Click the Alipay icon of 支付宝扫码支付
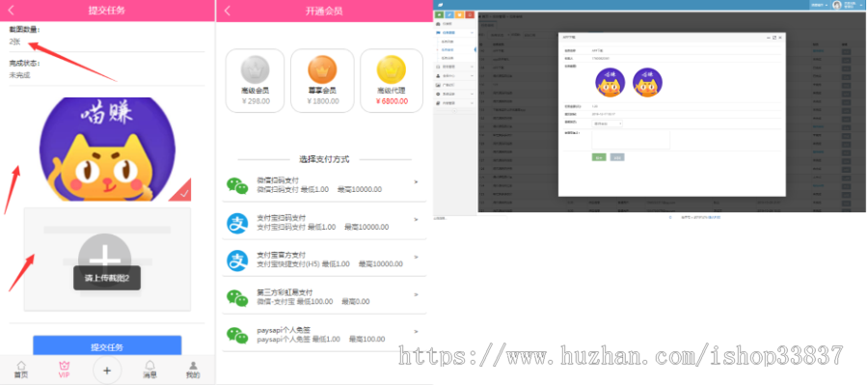 (237, 223)
